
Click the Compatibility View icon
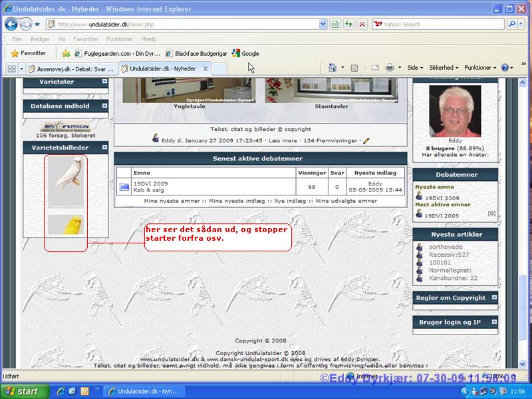coord(335,25)
